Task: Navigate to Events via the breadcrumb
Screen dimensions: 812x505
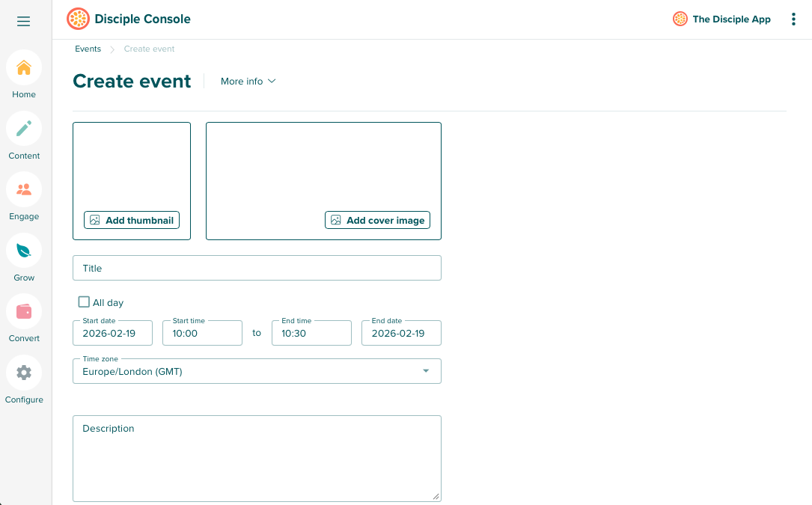Action: [x=88, y=48]
